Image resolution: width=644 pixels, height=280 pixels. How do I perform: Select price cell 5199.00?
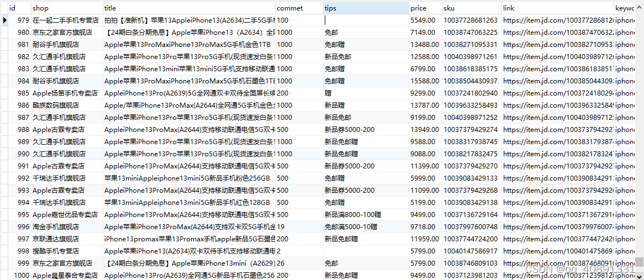pyautogui.click(x=425, y=202)
